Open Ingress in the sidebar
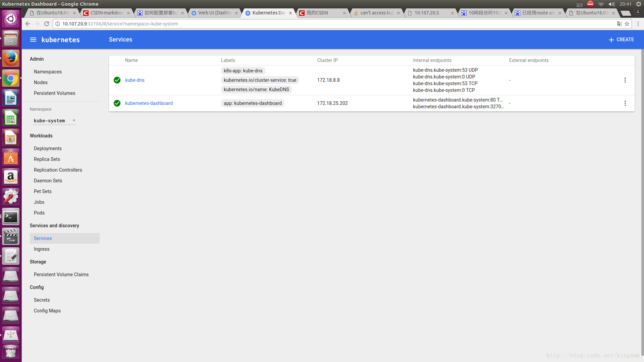This screenshot has height=362, width=644. coord(42,249)
